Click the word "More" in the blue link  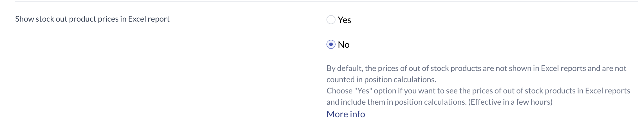click(x=337, y=114)
